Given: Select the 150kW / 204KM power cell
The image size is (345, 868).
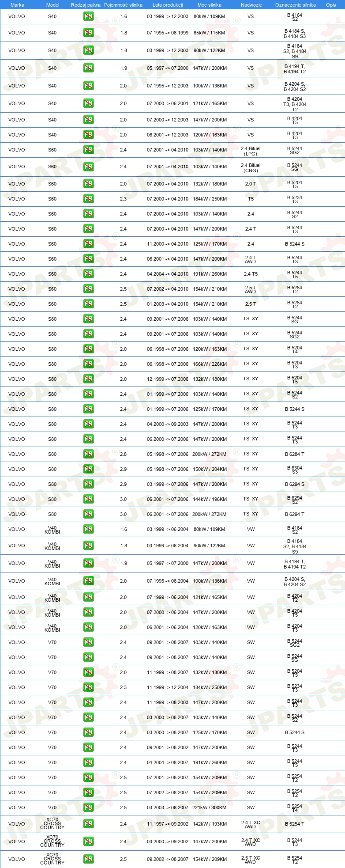Looking at the screenshot, I should (210, 469).
